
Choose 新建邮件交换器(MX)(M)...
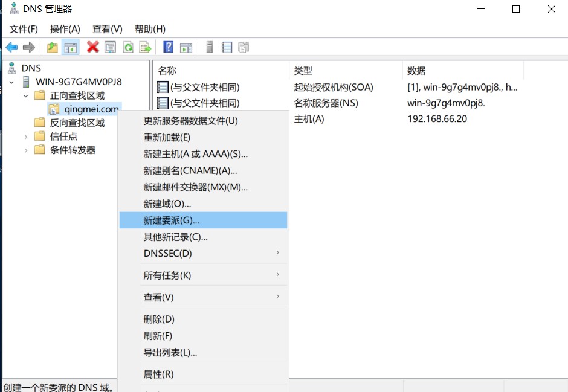pos(203,187)
